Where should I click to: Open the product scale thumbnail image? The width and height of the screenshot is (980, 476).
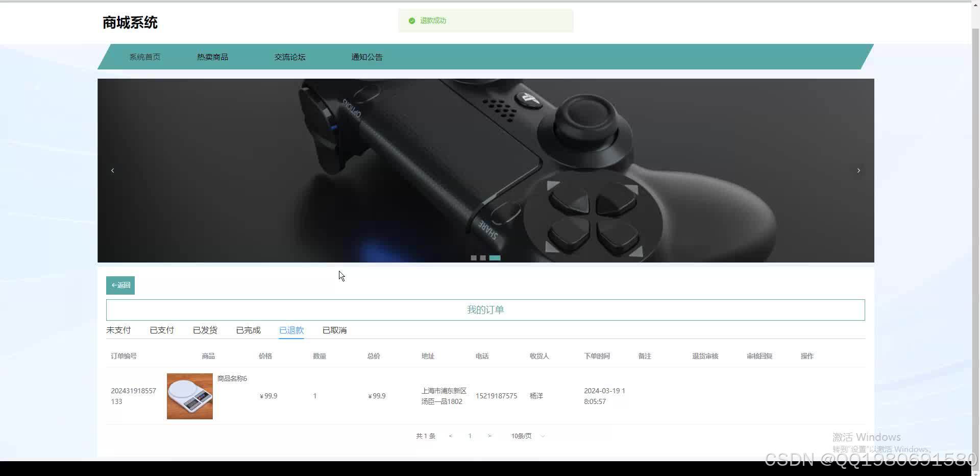click(x=190, y=396)
